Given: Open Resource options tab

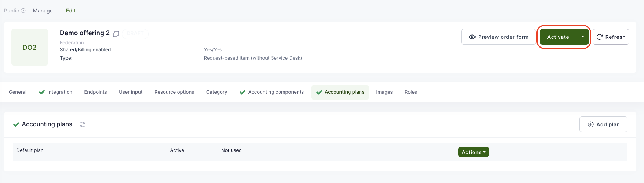Looking at the screenshot, I should (174, 92).
